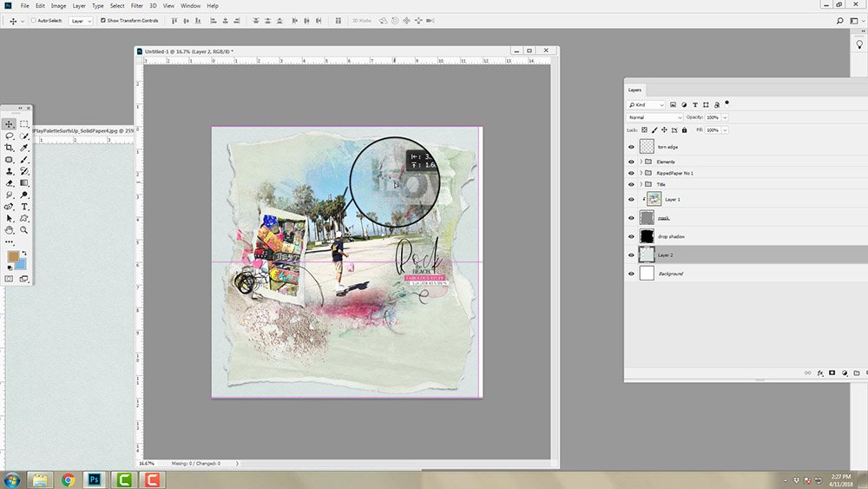868x489 pixels.
Task: Open the Auto-Select Layer dropdown
Action: click(x=81, y=21)
